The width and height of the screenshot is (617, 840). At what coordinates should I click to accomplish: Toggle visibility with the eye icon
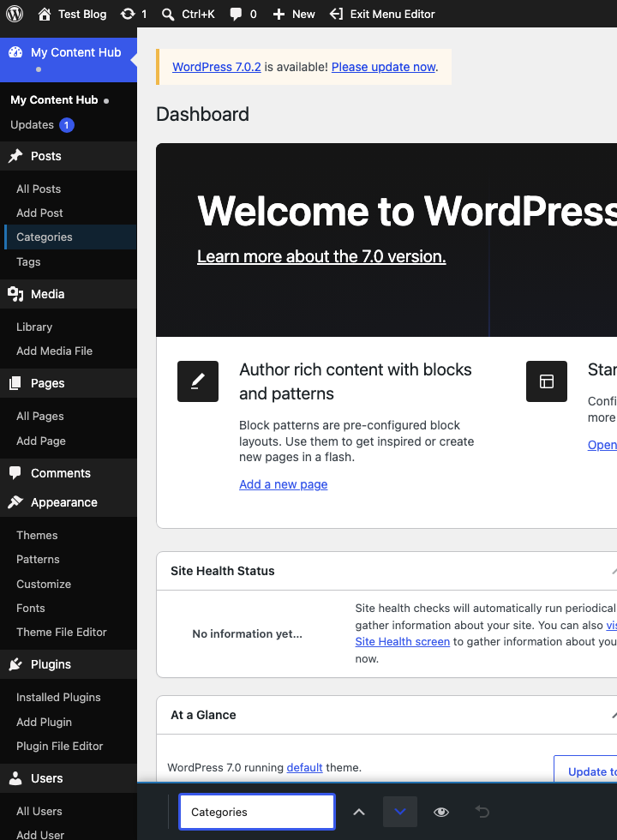coord(440,813)
